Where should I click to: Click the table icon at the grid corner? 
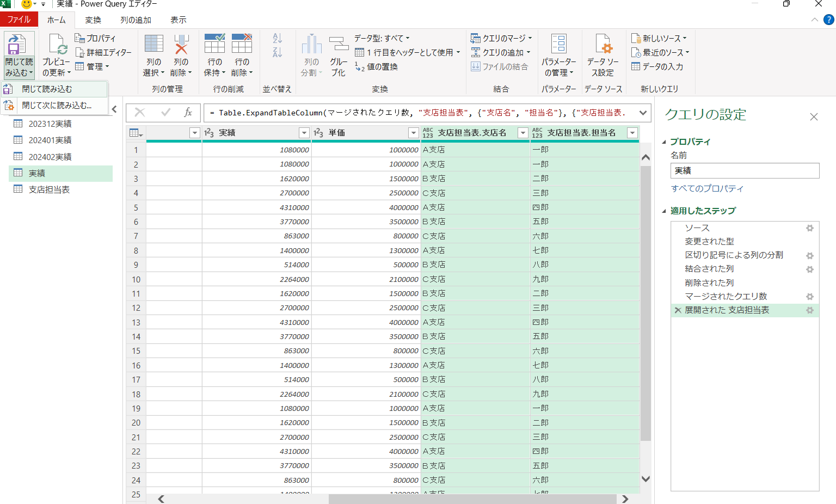pos(136,133)
